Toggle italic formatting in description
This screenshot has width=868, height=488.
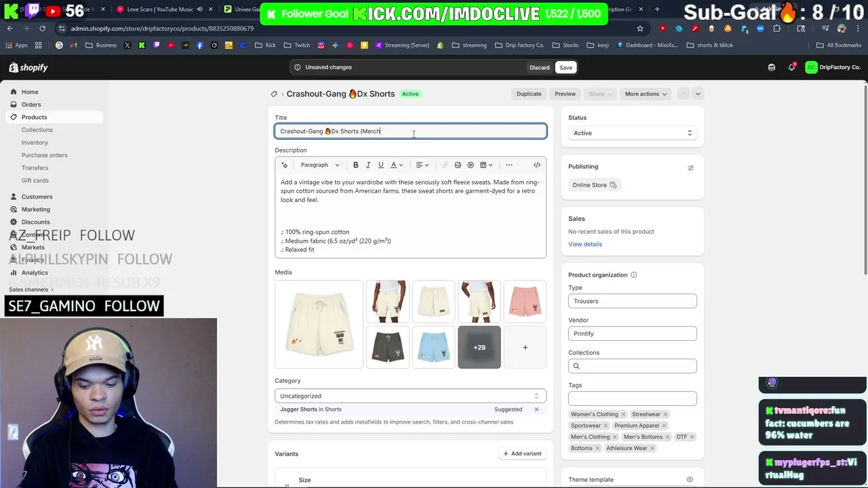tap(368, 165)
